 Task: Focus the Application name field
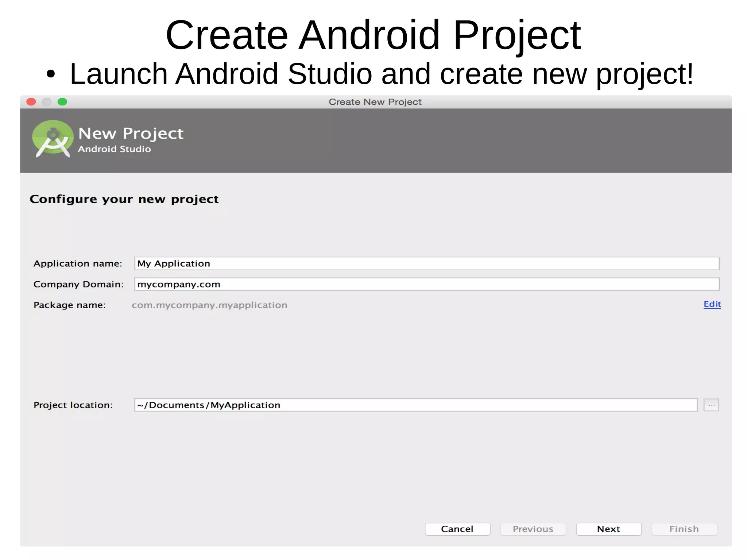427,263
